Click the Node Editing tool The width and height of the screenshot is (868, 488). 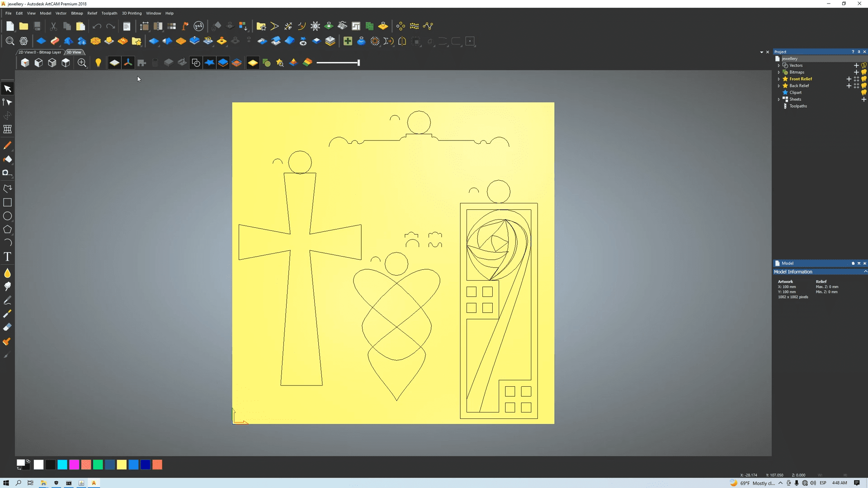point(7,102)
